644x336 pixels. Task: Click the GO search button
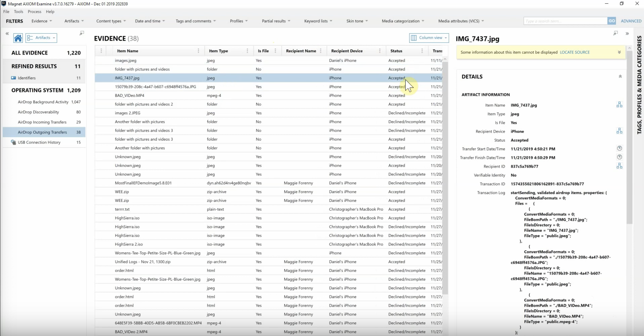(612, 21)
